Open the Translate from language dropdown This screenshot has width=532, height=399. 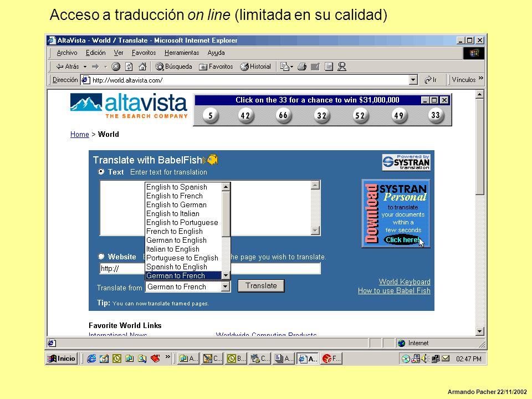coord(225,287)
